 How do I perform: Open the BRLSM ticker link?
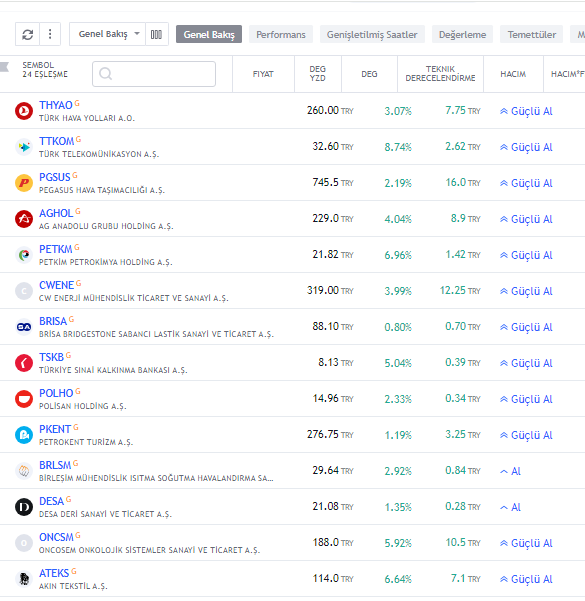[55, 465]
